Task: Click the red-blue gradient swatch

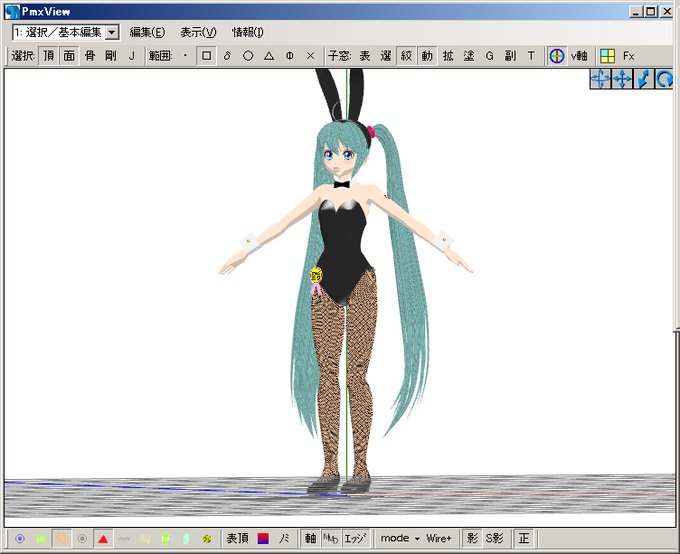Action: (263, 539)
